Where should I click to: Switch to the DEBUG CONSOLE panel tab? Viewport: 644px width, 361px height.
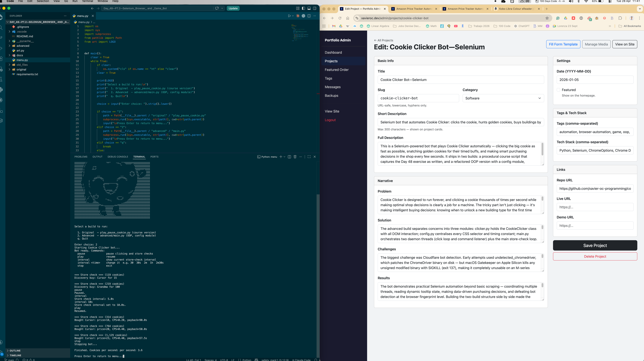pos(118,157)
